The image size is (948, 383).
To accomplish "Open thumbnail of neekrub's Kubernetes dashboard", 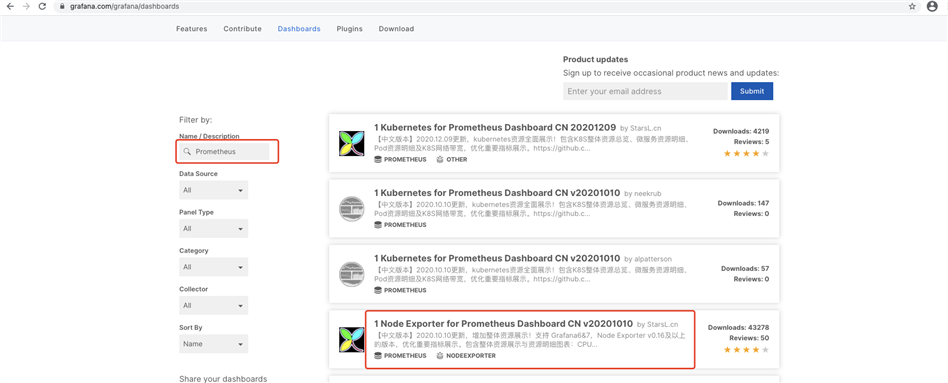I will (351, 209).
